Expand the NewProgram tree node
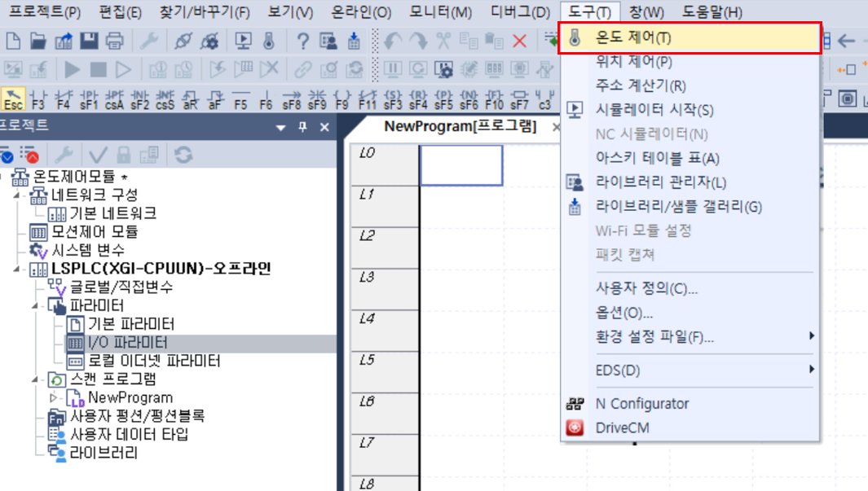868x491 pixels. pyautogui.click(x=53, y=397)
